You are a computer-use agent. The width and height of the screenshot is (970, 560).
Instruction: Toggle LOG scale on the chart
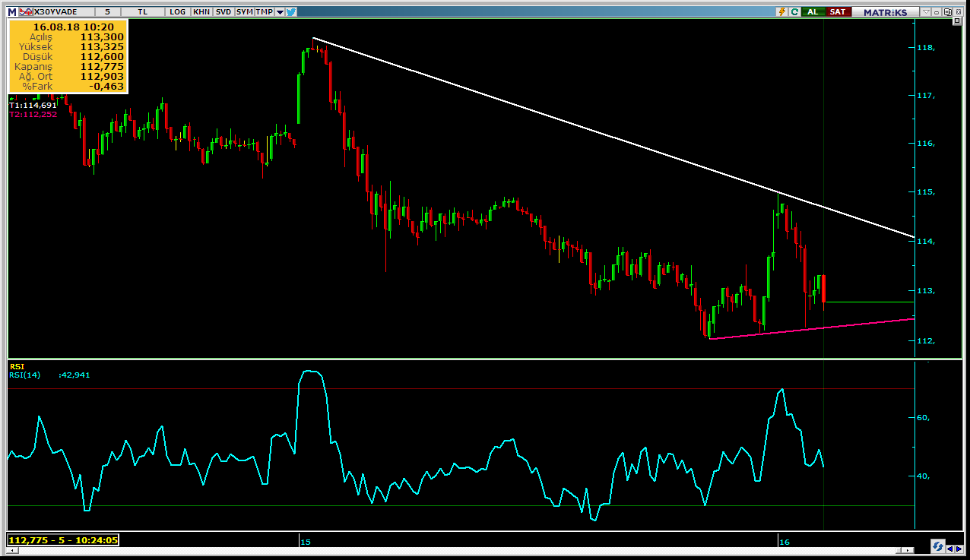[178, 11]
